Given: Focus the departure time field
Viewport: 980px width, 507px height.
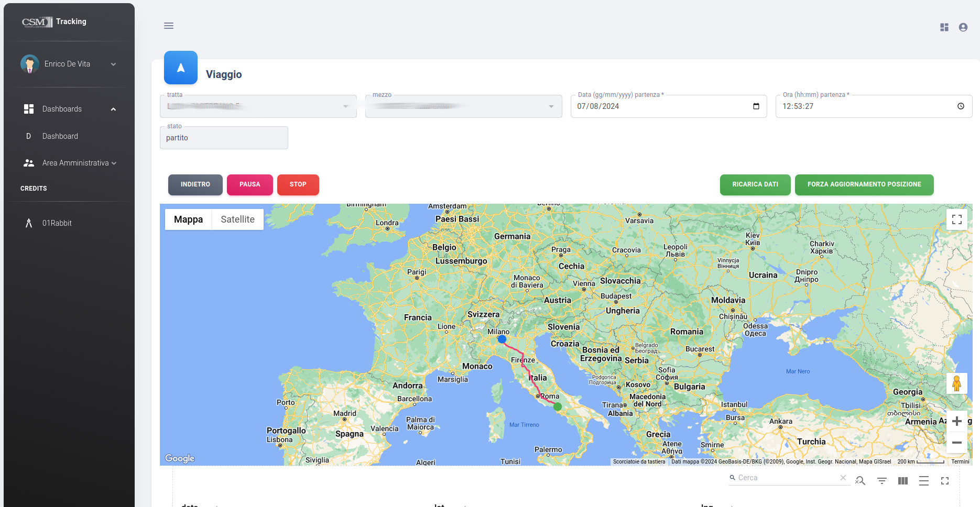Looking at the screenshot, I should click(874, 106).
